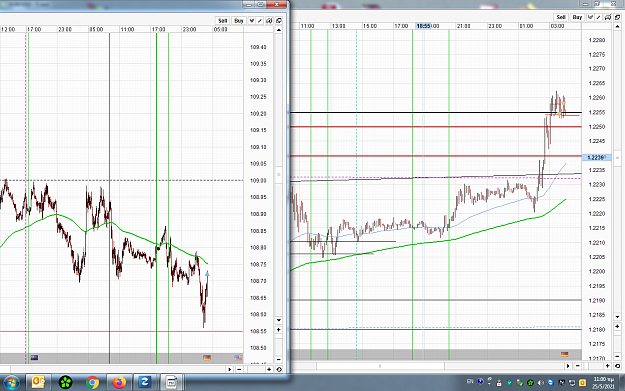Click horizontal zoom plus on left chart

269,369
